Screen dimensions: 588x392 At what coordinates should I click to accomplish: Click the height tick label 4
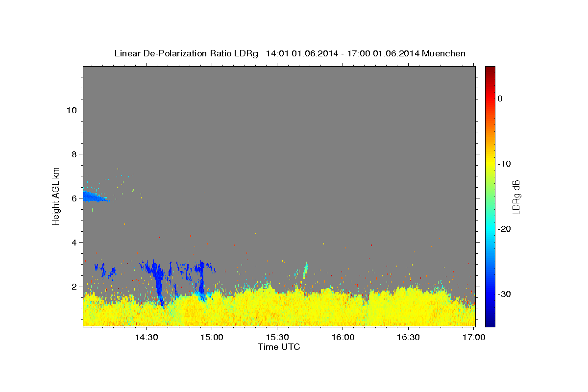click(74, 242)
